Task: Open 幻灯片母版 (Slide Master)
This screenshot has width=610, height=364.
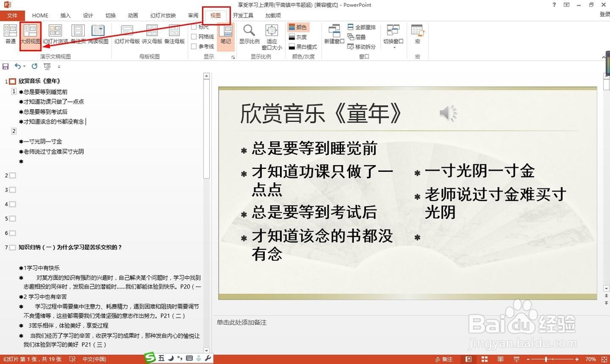Action: (127, 34)
